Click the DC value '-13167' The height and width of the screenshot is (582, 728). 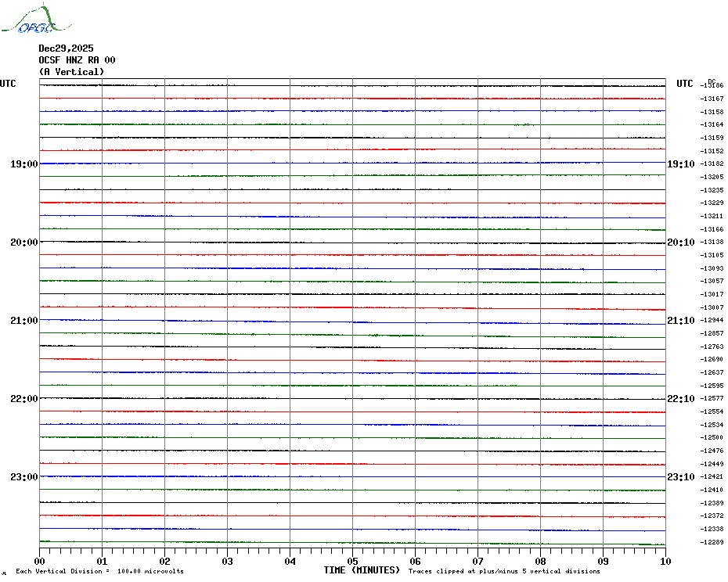point(712,99)
